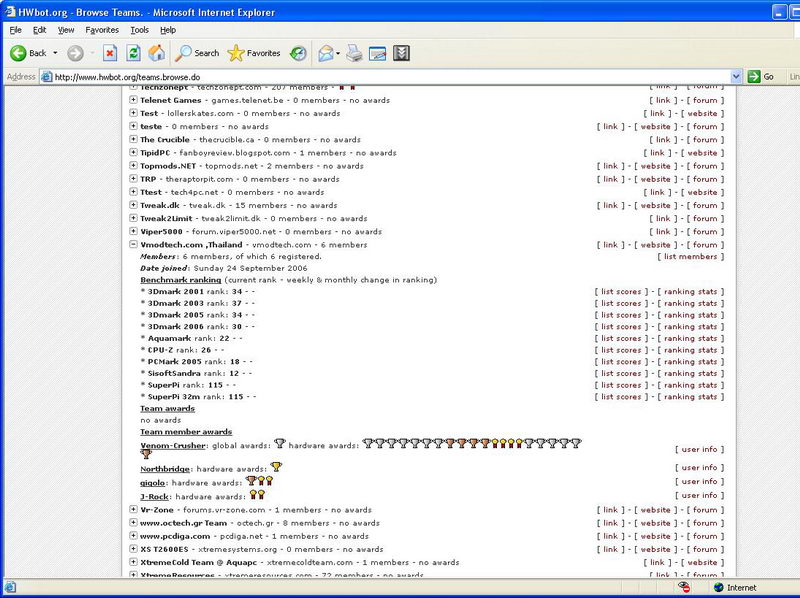Click the Go button arrow
Image resolution: width=800 pixels, height=598 pixels.
[754, 77]
